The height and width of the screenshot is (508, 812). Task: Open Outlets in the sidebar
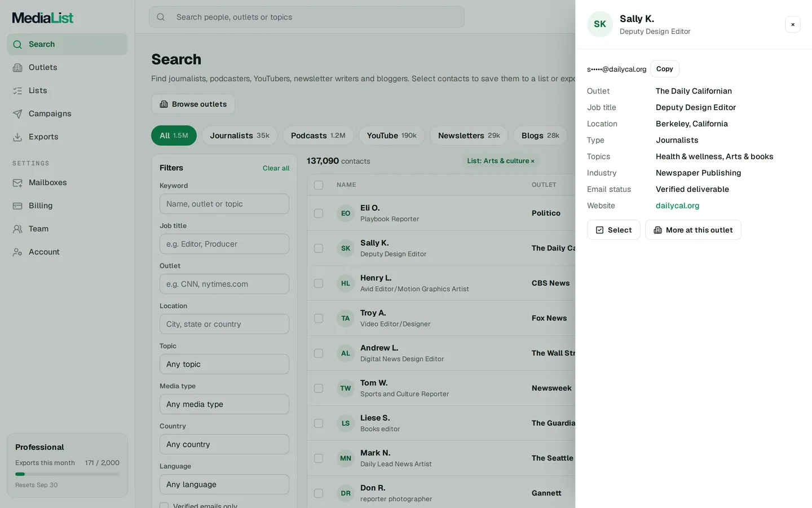[67, 67]
